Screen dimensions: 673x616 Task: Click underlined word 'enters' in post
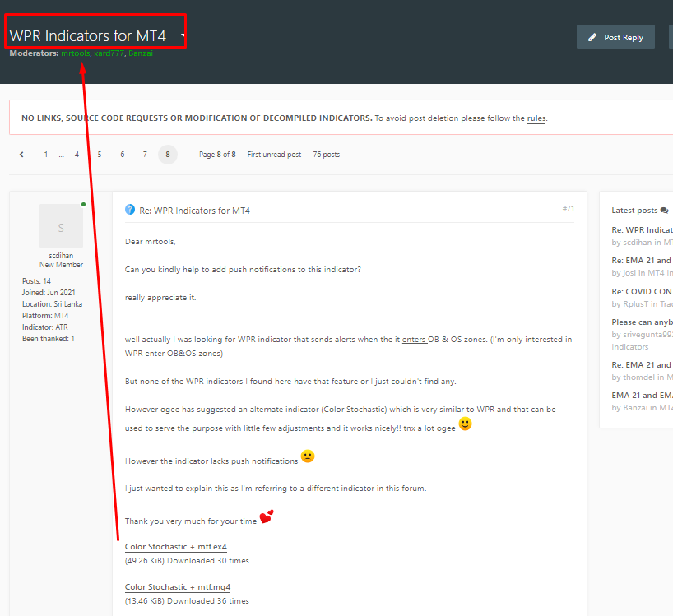414,340
